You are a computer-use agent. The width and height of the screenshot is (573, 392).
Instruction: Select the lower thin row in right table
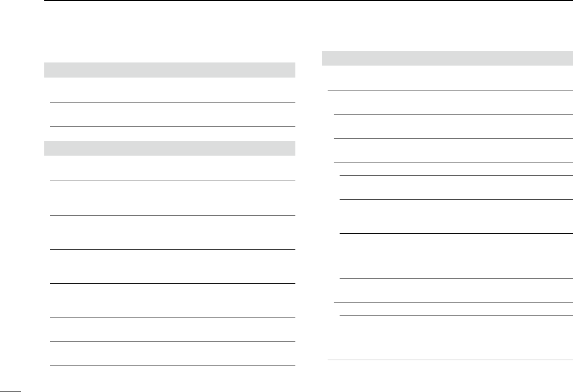[451, 309]
